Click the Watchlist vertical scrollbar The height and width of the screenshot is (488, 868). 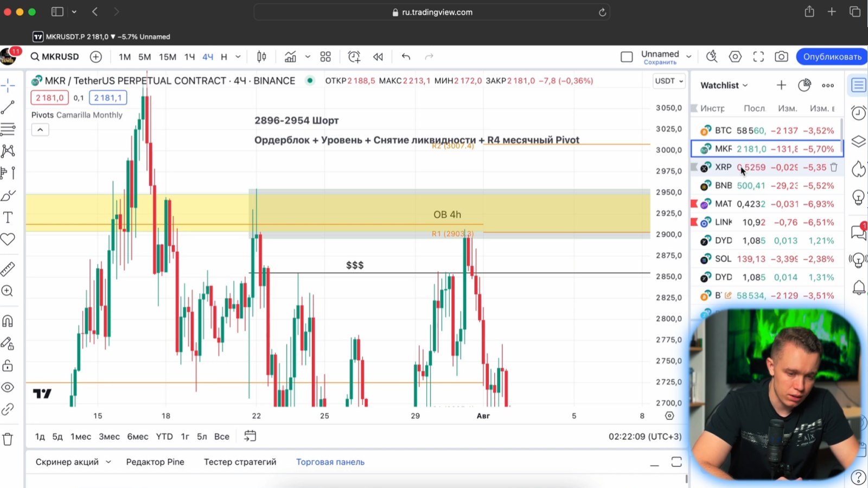click(x=841, y=136)
